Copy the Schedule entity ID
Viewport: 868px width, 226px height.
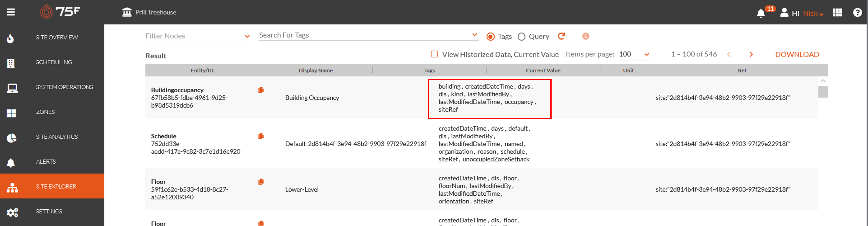pos(261,136)
